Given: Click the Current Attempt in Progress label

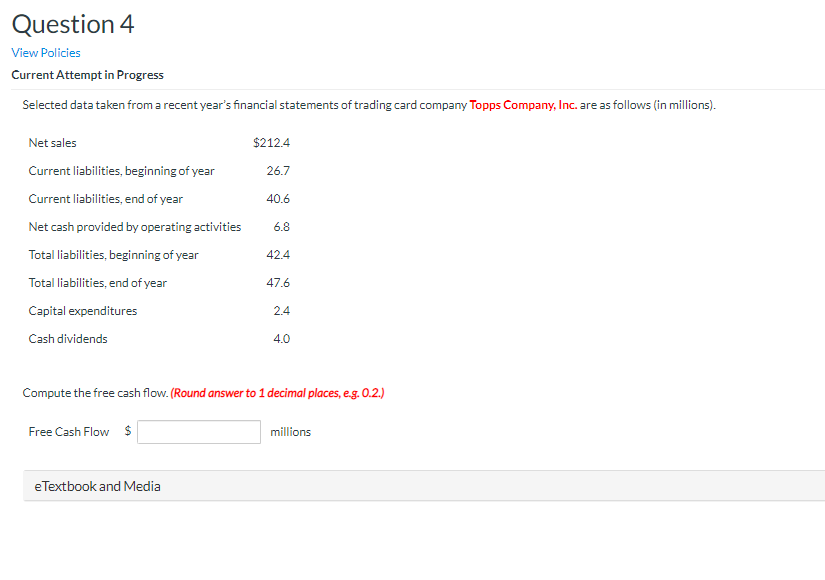Looking at the screenshot, I should point(86,74).
